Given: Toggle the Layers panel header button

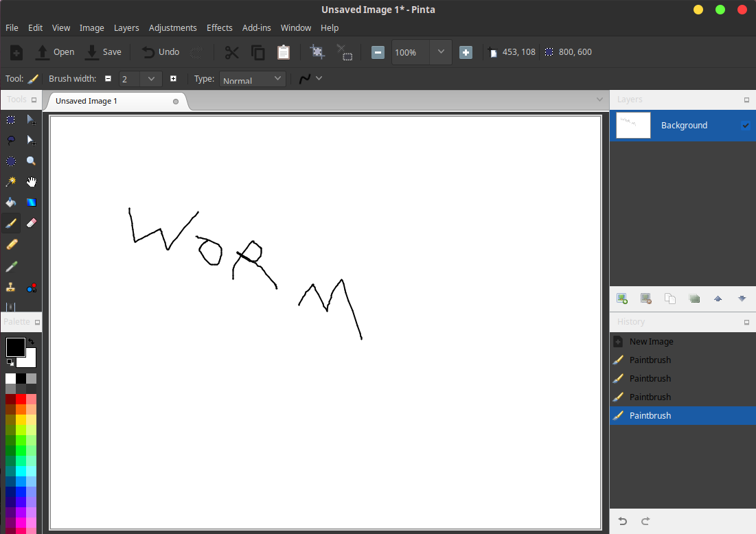Looking at the screenshot, I should 747,100.
